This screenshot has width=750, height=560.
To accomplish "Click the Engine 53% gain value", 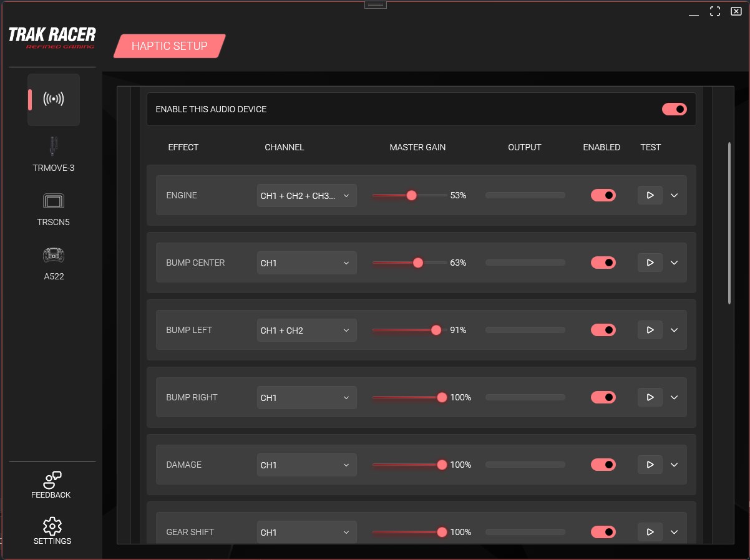I will (x=458, y=195).
